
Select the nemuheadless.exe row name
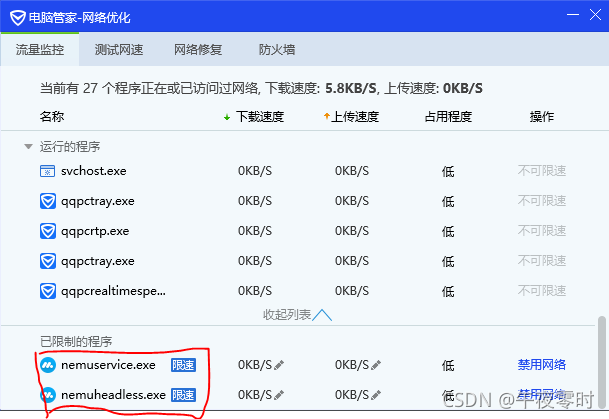[x=113, y=395]
